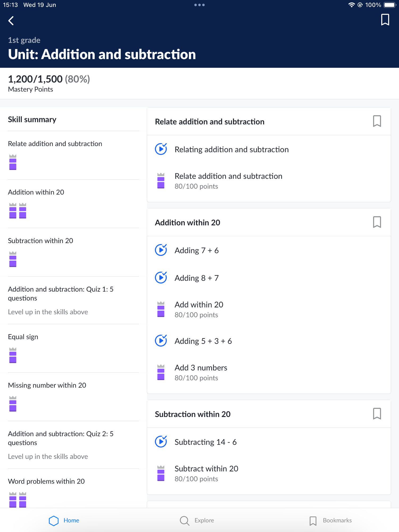
Task: Tap the Word problems within 20 mastery icons
Action: point(18,500)
